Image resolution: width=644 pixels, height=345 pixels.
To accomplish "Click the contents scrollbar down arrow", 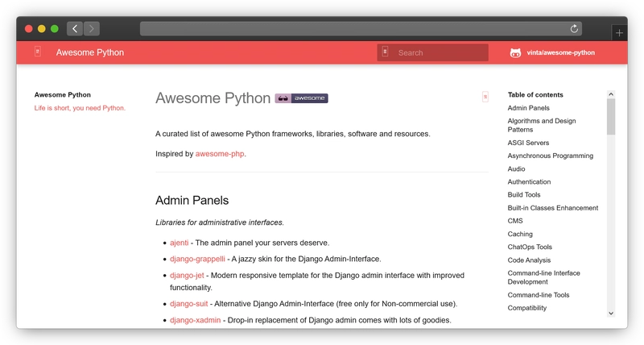I will pyautogui.click(x=611, y=314).
